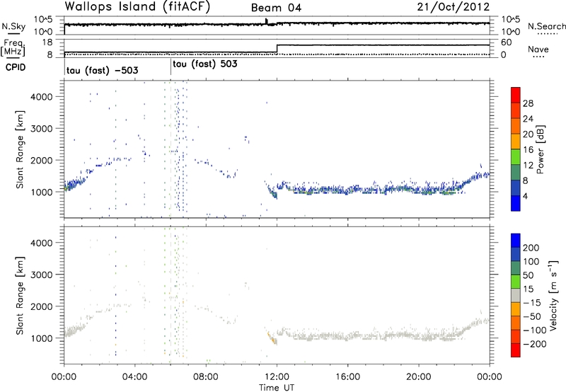Click the "28" tick on Power colorbar
The width and height of the screenshot is (566, 392).
point(528,103)
